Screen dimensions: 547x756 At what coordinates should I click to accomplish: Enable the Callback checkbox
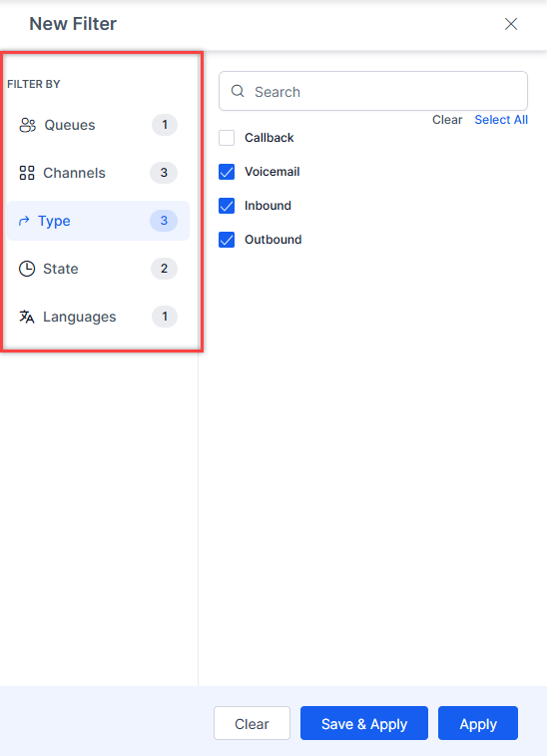pyautogui.click(x=227, y=138)
